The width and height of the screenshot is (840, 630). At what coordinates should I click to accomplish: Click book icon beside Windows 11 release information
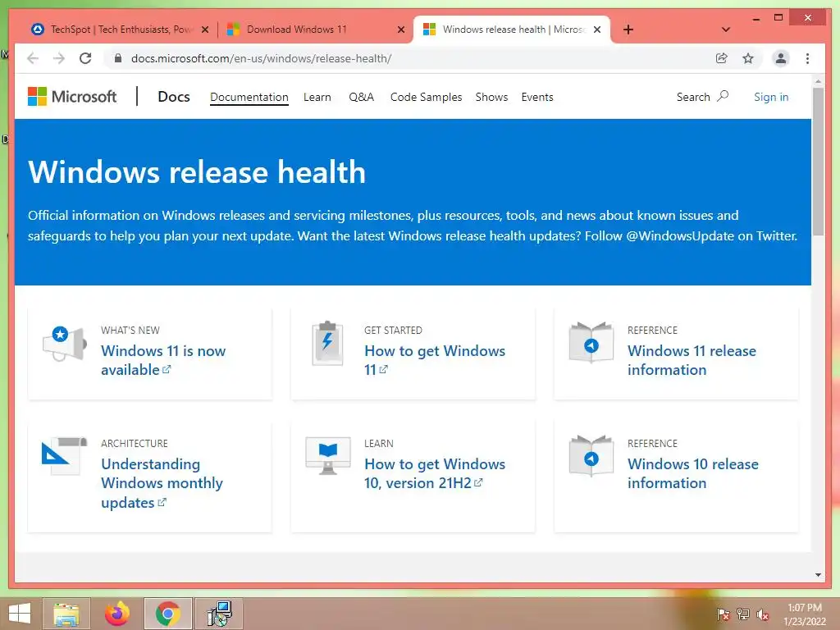coord(591,343)
